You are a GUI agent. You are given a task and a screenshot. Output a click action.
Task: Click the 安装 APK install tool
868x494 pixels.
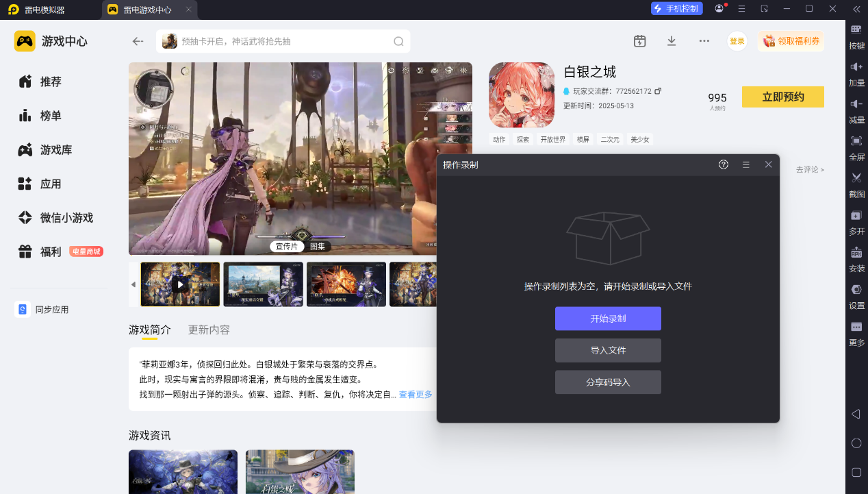tap(856, 260)
